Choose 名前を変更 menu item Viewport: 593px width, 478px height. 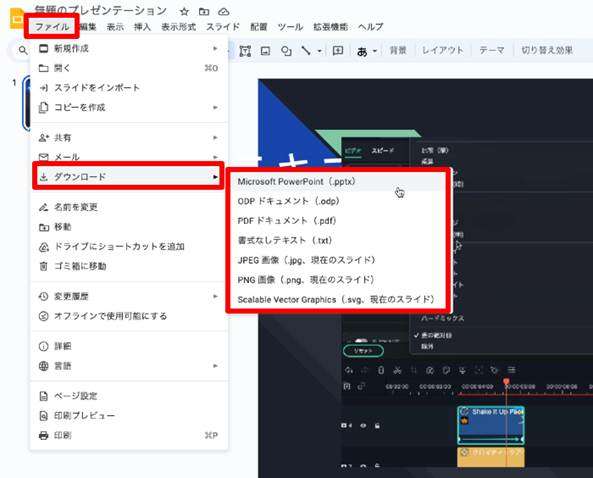click(x=129, y=207)
